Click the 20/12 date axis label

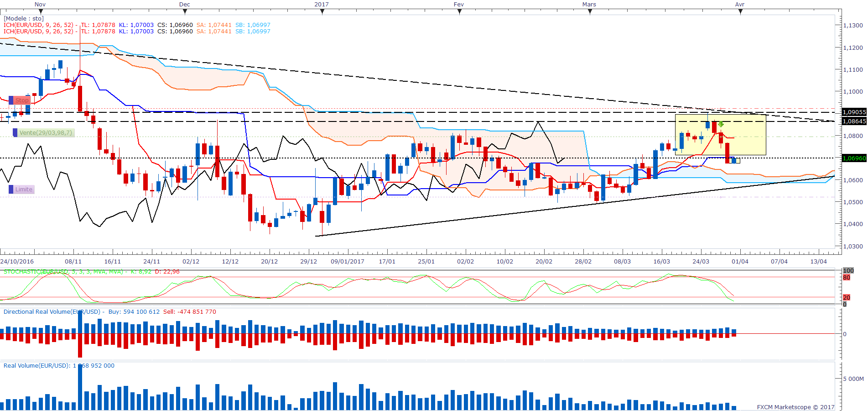pos(270,262)
